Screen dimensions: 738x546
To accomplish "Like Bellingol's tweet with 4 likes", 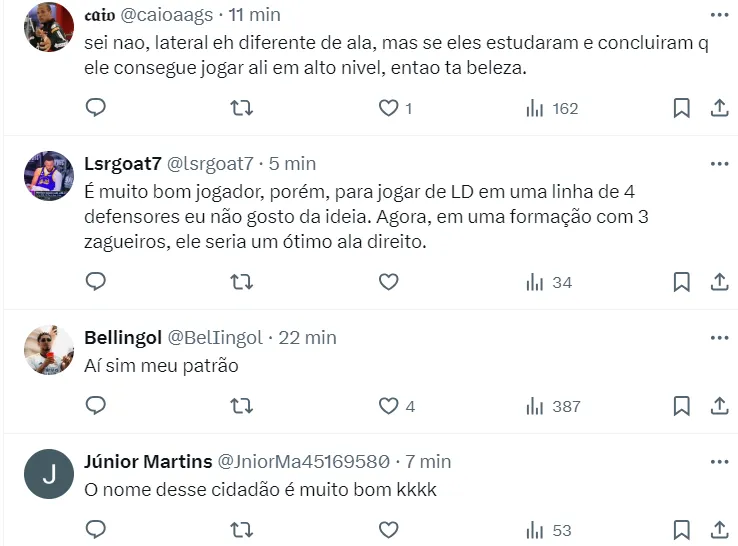I will click(389, 406).
